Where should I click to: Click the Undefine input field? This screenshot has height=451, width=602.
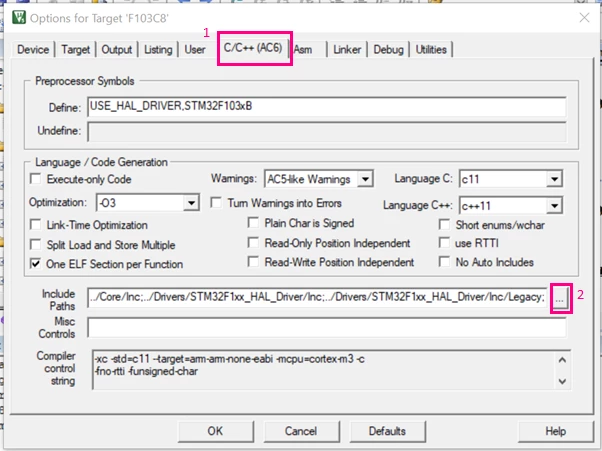(x=327, y=131)
